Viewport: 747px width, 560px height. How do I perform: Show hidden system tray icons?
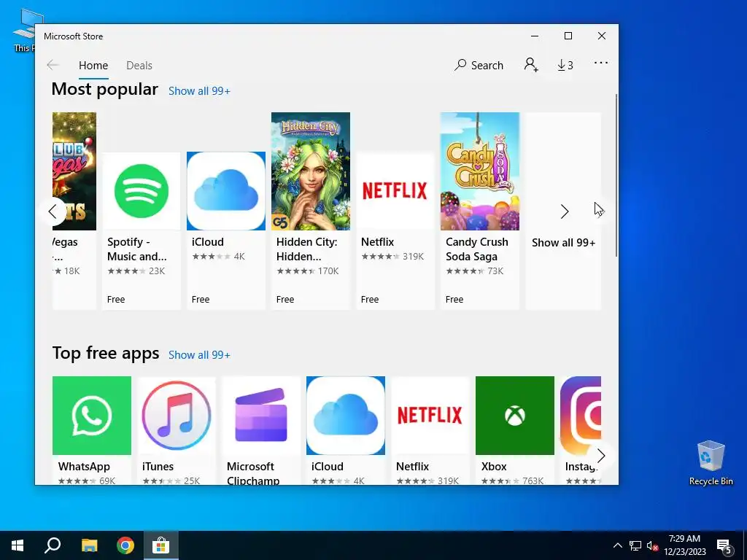tap(617, 545)
